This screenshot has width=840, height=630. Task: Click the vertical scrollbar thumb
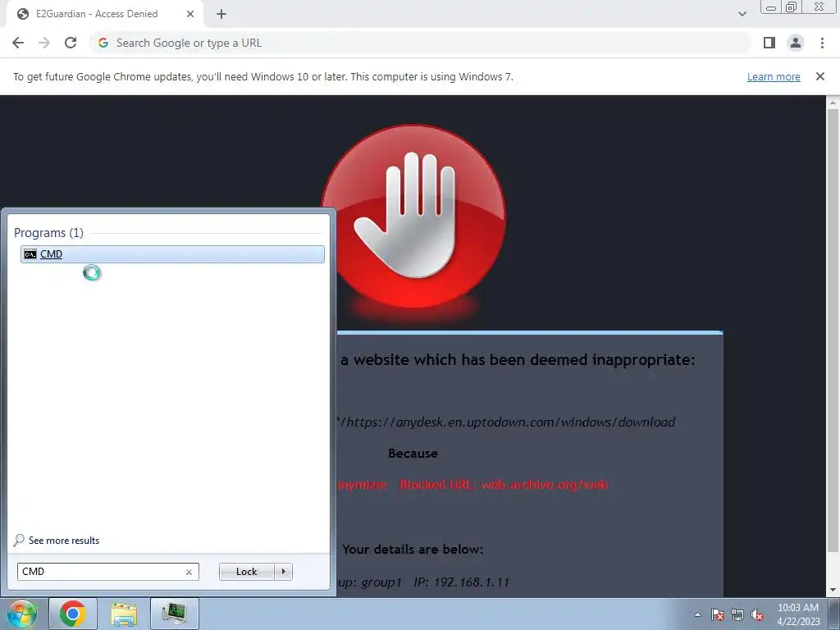[x=833, y=330]
